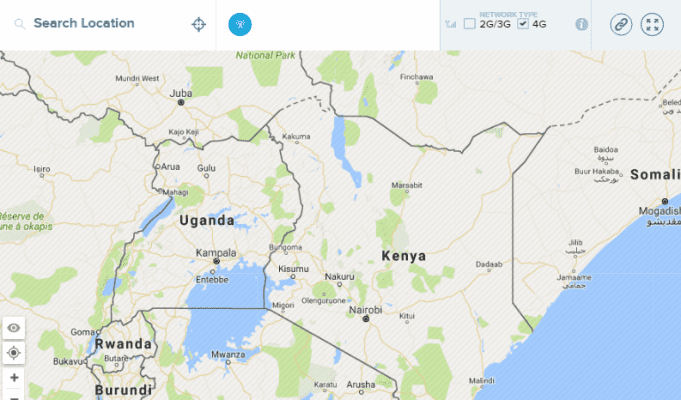Click the locate-me crosshair icon
This screenshot has width=681, height=400.
[198, 24]
